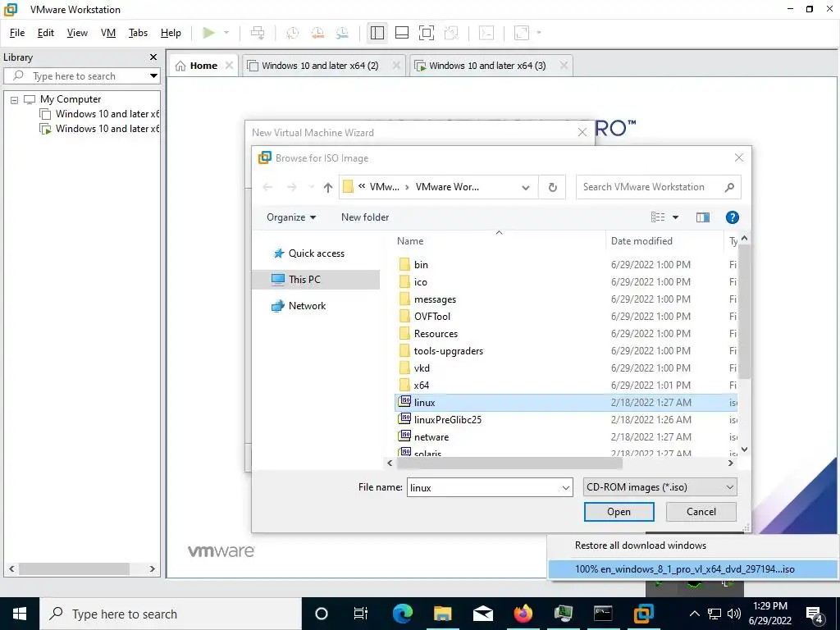Toggle the thumbnail bar view icon
Image resolution: width=840 pixels, height=630 pixels.
point(402,33)
